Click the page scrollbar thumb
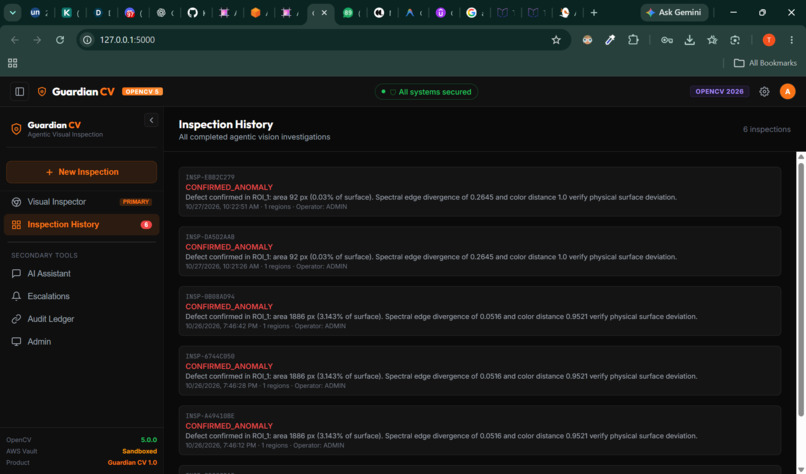 (800, 289)
